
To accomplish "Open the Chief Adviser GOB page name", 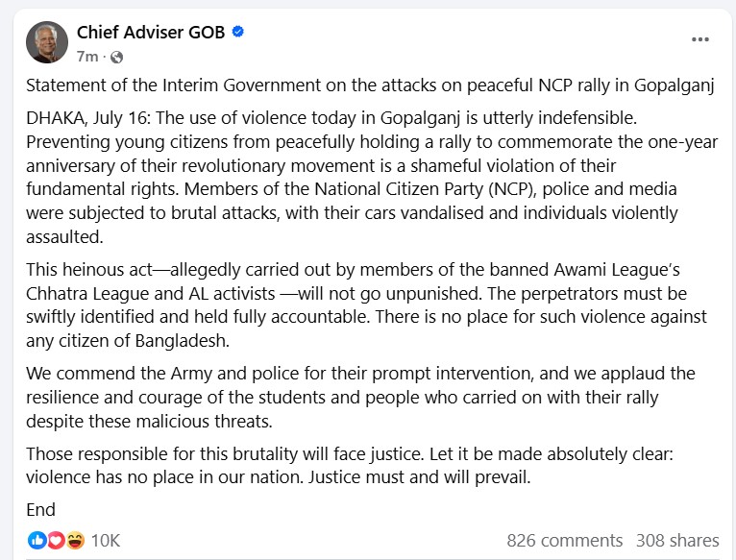I will [x=151, y=32].
